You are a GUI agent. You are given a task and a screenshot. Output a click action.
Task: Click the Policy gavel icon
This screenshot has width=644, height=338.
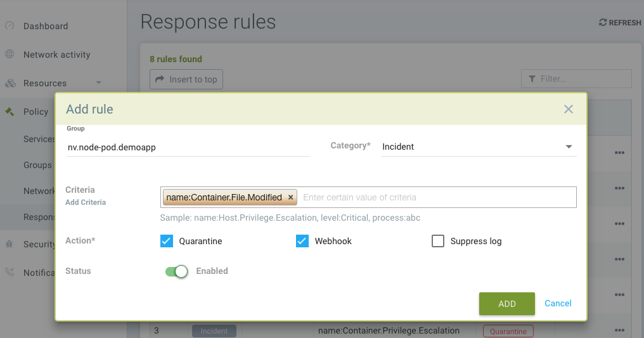(x=10, y=112)
